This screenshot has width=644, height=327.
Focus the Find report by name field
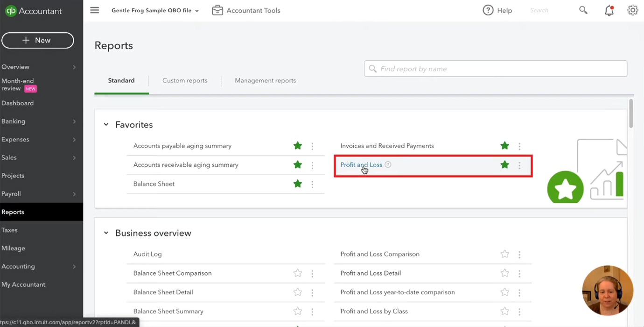pyautogui.click(x=496, y=69)
